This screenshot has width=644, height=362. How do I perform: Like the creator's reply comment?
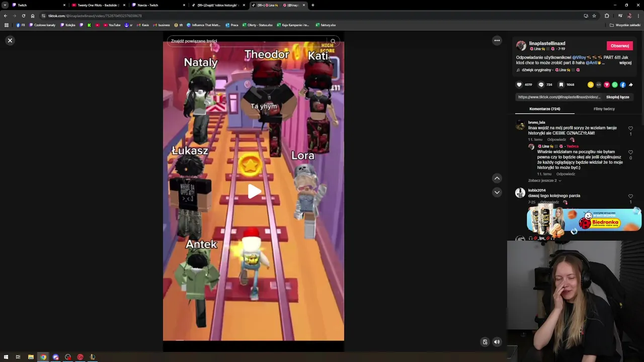tap(630, 152)
